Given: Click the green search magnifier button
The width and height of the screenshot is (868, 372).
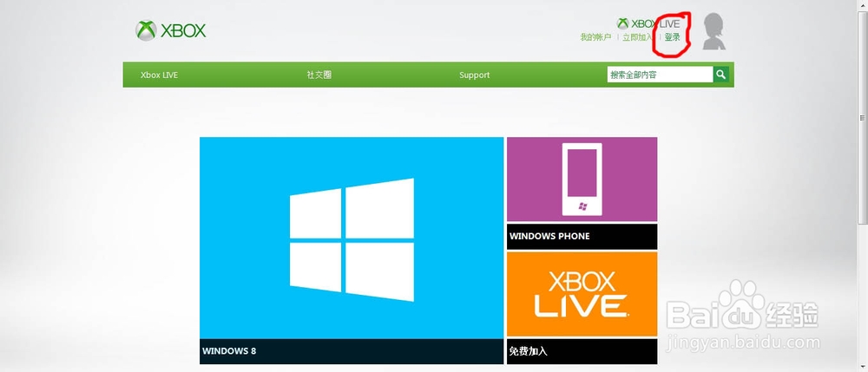Looking at the screenshot, I should [720, 74].
